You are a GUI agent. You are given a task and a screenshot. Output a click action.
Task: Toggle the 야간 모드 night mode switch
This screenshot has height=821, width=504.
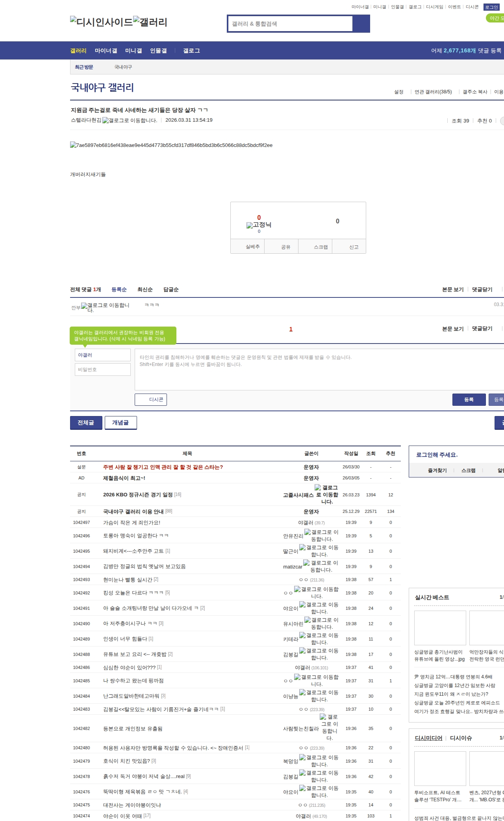click(x=495, y=18)
